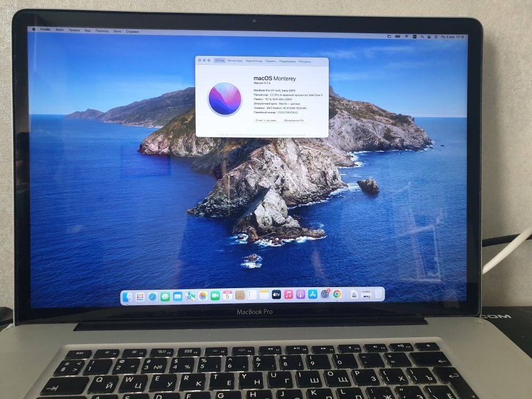Image resolution: width=532 pixels, height=399 pixels.
Task: Select the Обзор tab
Action: click(x=220, y=60)
